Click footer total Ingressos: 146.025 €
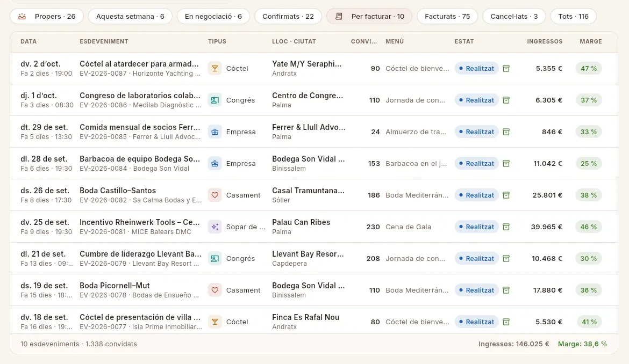The height and width of the screenshot is (364, 629). (513, 344)
